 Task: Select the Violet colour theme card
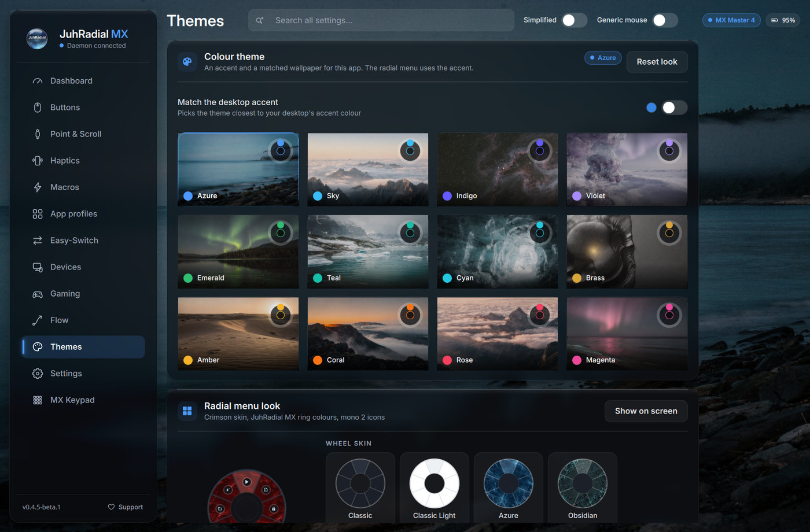627,169
